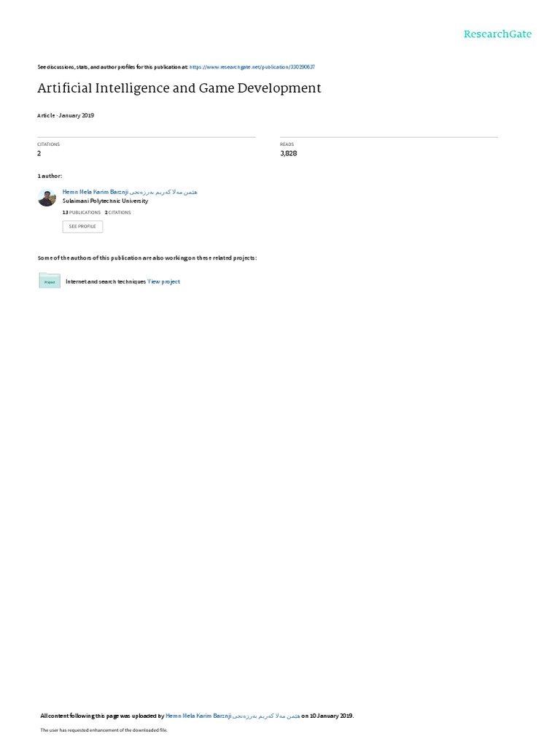
Task: Select the citations count of 2
Action: point(39,153)
